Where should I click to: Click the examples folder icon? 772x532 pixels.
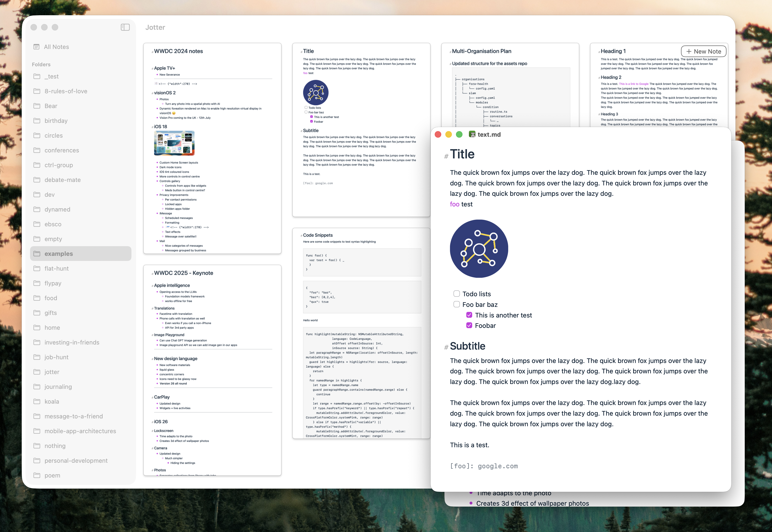[37, 254]
